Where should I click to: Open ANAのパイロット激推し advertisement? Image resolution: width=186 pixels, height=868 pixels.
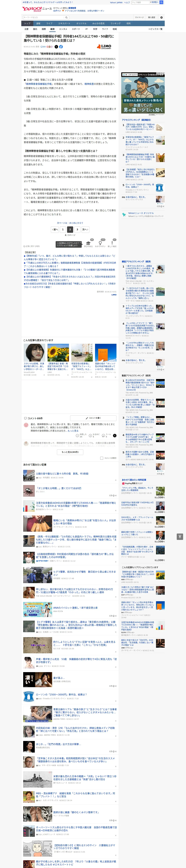click(x=75, y=608)
